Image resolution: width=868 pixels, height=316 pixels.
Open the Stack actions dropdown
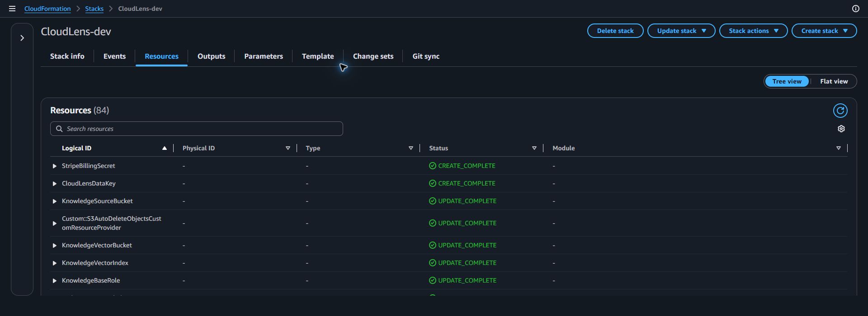click(x=753, y=31)
